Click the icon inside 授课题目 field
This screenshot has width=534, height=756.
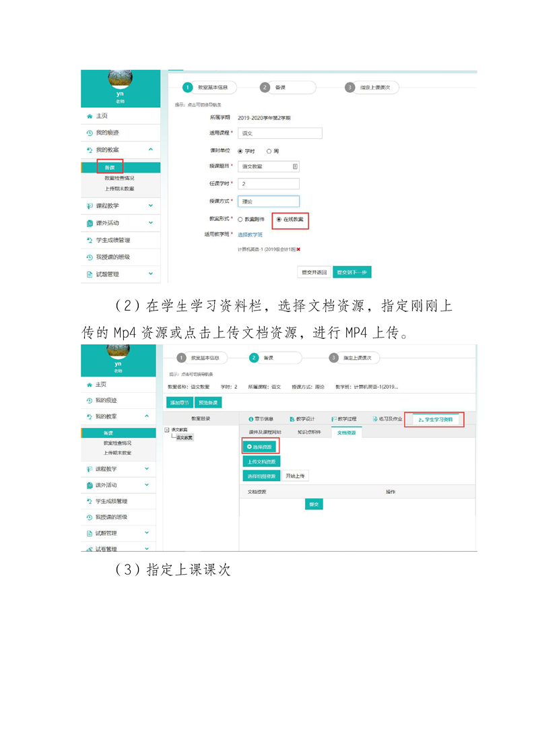point(295,166)
